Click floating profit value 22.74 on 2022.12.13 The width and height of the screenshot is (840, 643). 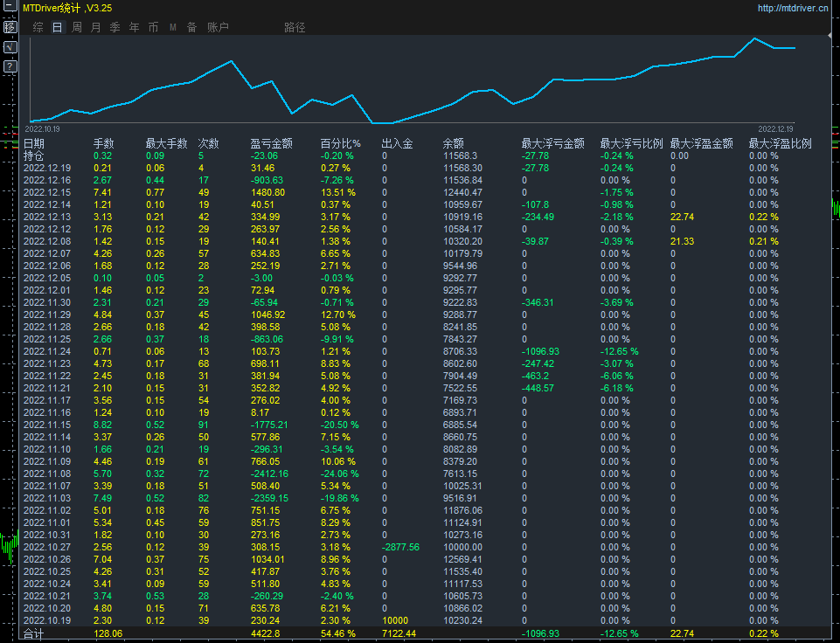pos(682,217)
